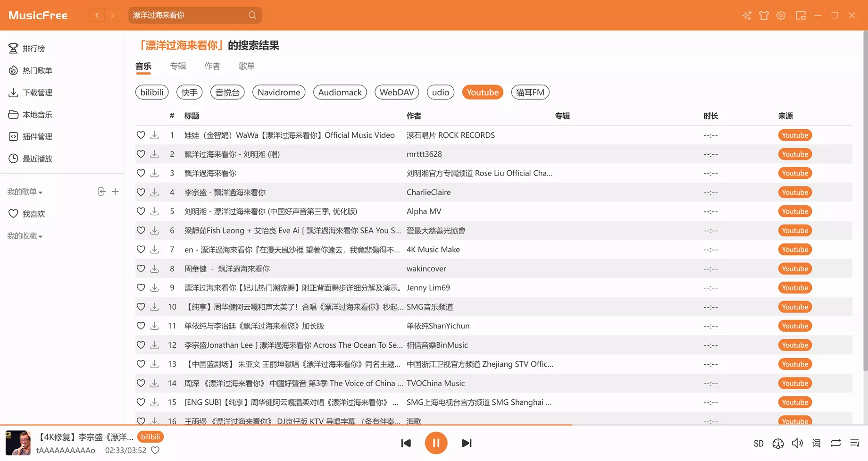Select the 猫耳FM source filter

tap(530, 92)
